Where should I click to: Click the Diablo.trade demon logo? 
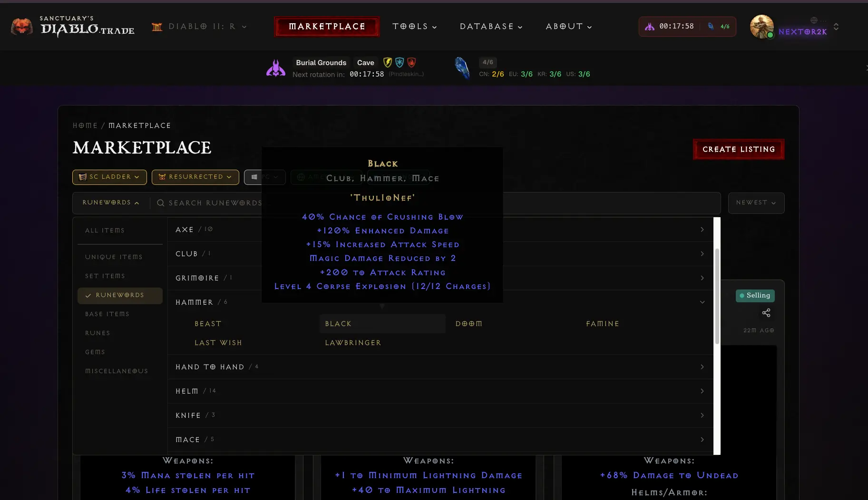pos(21,27)
